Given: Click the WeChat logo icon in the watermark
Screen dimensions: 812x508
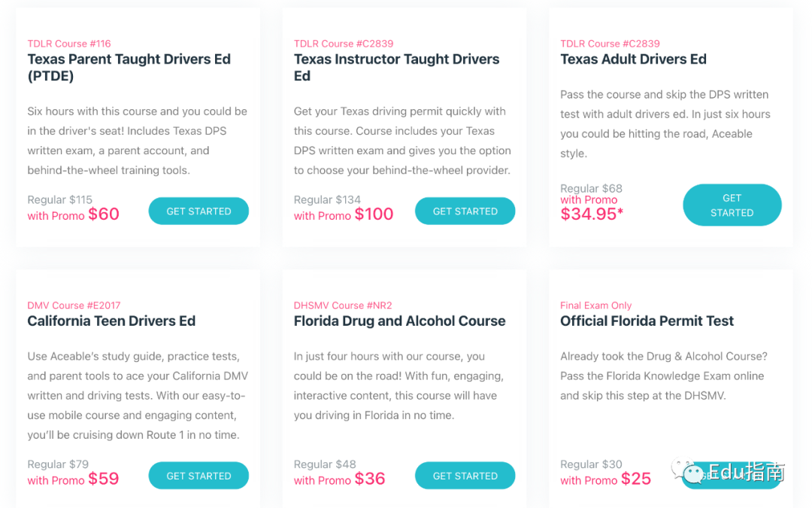Looking at the screenshot, I should point(688,470).
